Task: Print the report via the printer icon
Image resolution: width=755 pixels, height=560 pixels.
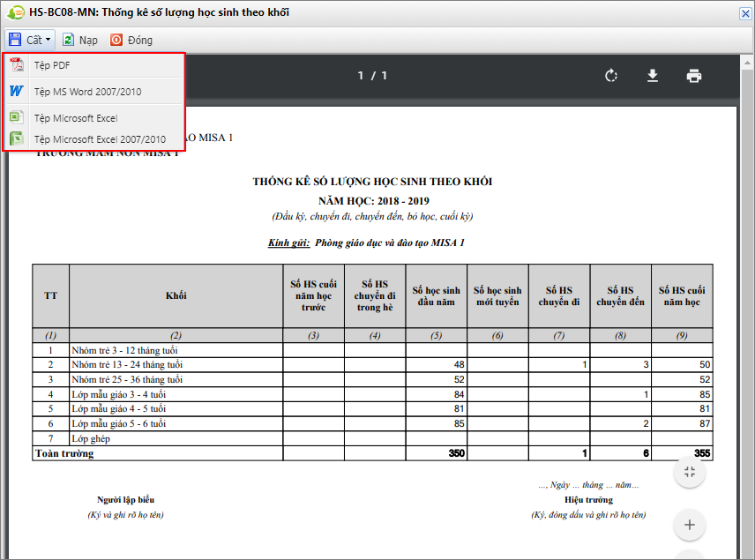Action: (x=694, y=76)
